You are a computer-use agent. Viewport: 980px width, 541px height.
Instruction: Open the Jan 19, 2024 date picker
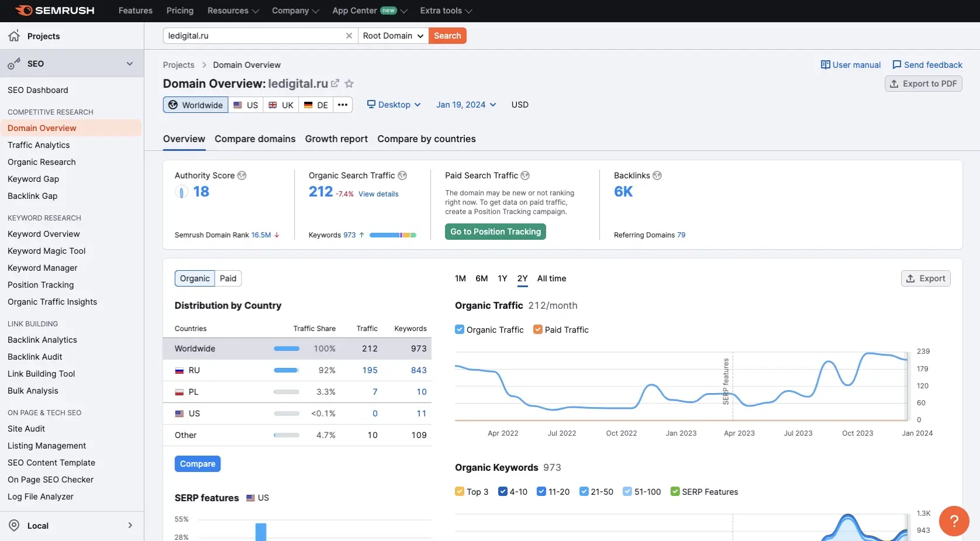click(x=466, y=105)
